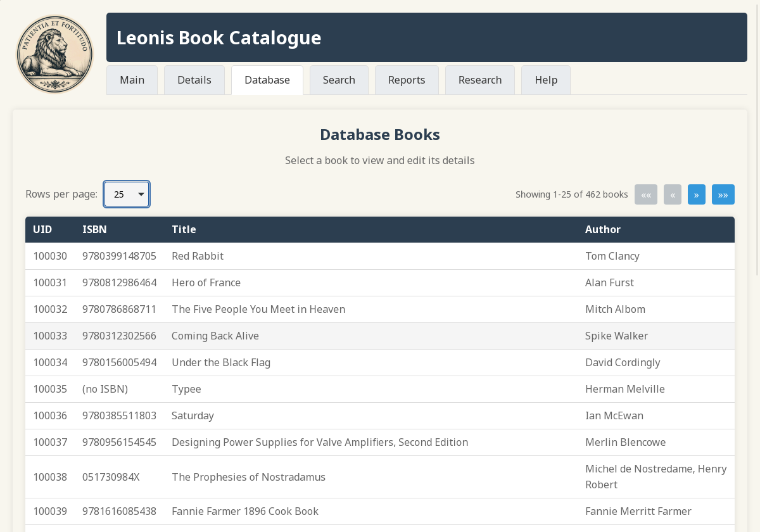Click author Michel de Nostredame, Henry Robert
This screenshot has width=760, height=532.
(656, 477)
